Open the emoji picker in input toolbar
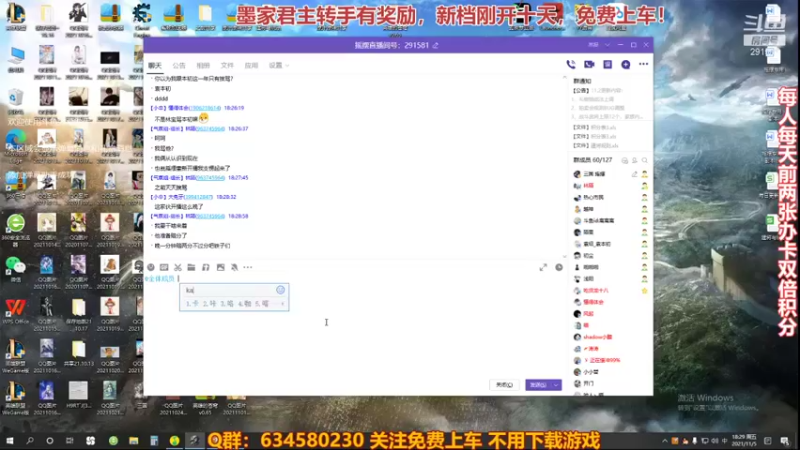 coord(151,267)
